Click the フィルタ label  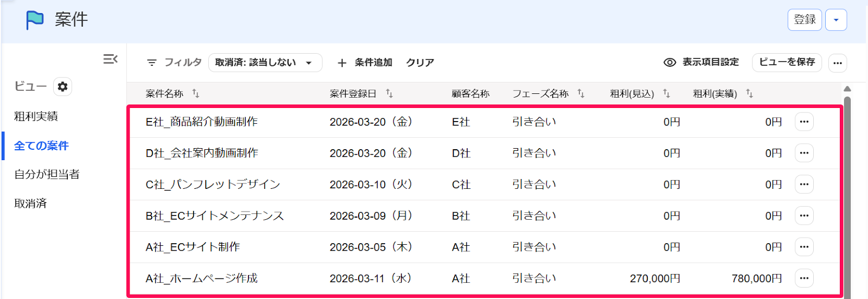point(183,62)
